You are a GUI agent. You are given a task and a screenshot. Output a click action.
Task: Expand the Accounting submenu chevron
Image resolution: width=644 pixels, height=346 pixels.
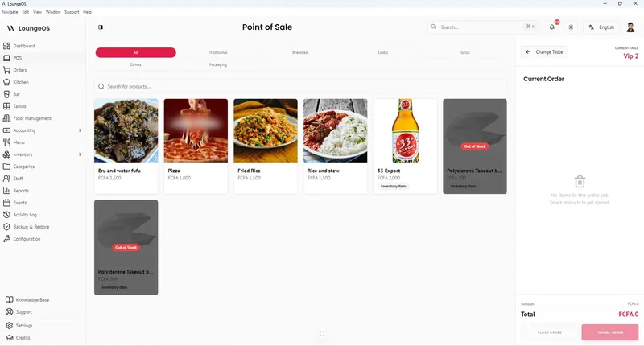[80, 130]
